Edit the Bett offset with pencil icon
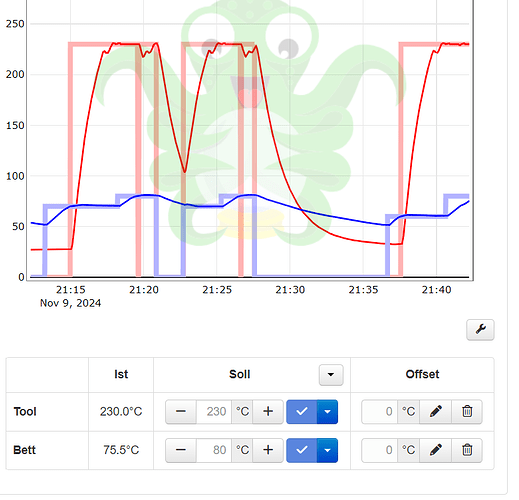519x500 pixels. tap(435, 450)
